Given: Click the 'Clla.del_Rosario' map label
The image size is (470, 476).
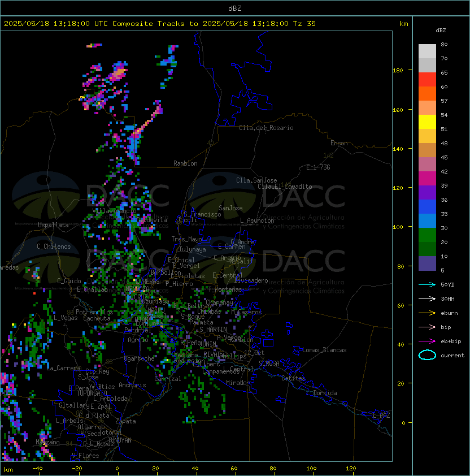Looking at the screenshot, I should (x=266, y=128).
